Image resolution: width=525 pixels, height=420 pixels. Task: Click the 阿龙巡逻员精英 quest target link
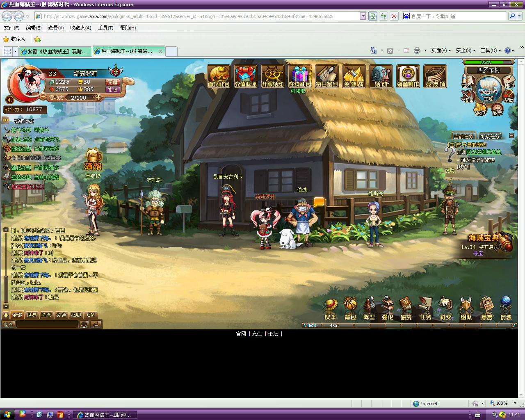(484, 152)
